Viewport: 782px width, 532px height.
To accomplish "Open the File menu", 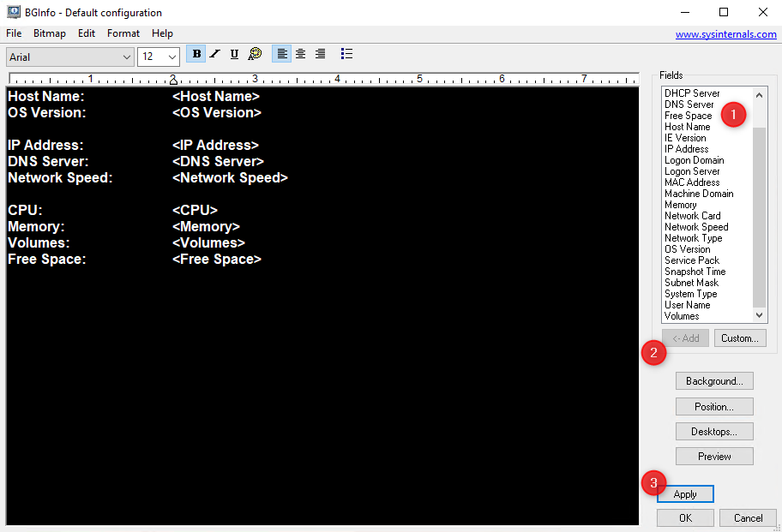I will pos(14,33).
